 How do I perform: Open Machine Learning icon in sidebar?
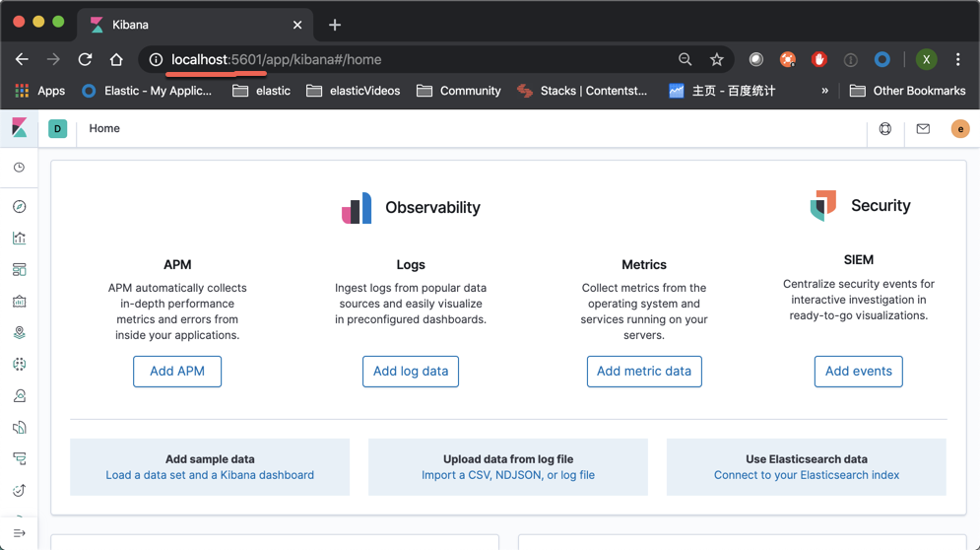point(20,364)
